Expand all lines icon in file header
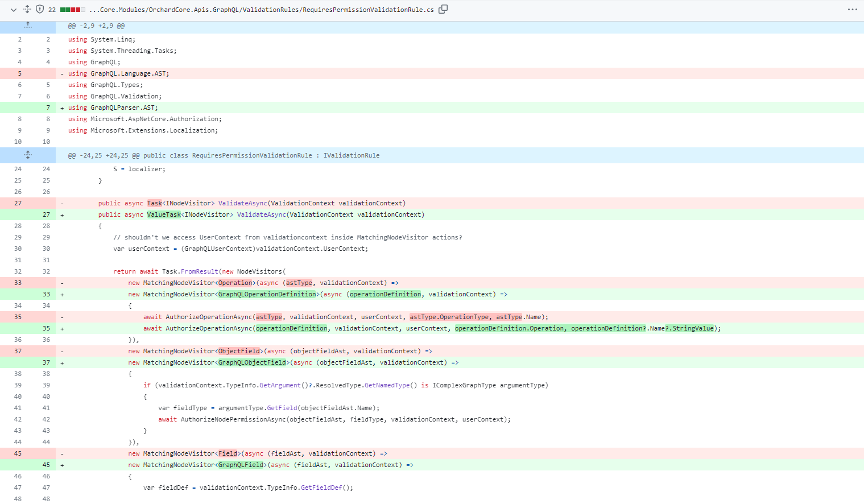The height and width of the screenshot is (504, 864). pyautogui.click(x=27, y=10)
